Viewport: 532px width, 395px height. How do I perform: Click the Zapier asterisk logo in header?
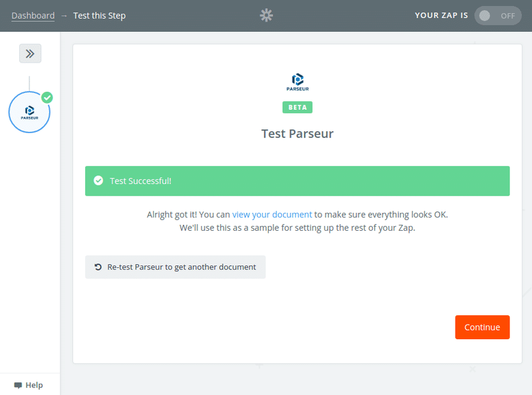267,15
